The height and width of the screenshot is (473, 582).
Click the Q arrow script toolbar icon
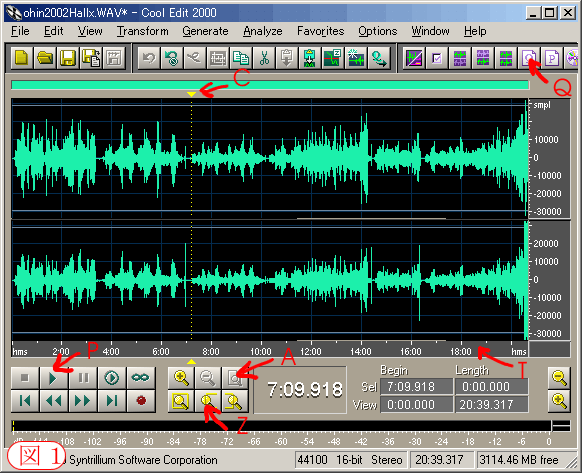click(379, 58)
